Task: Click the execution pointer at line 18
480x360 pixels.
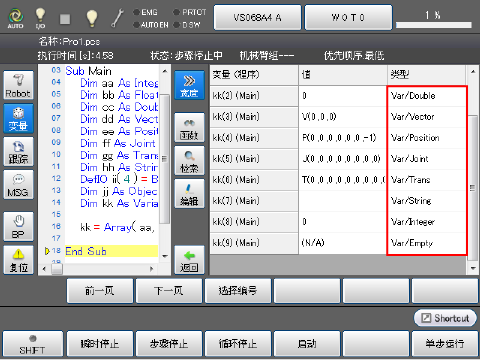Action: (x=47, y=251)
